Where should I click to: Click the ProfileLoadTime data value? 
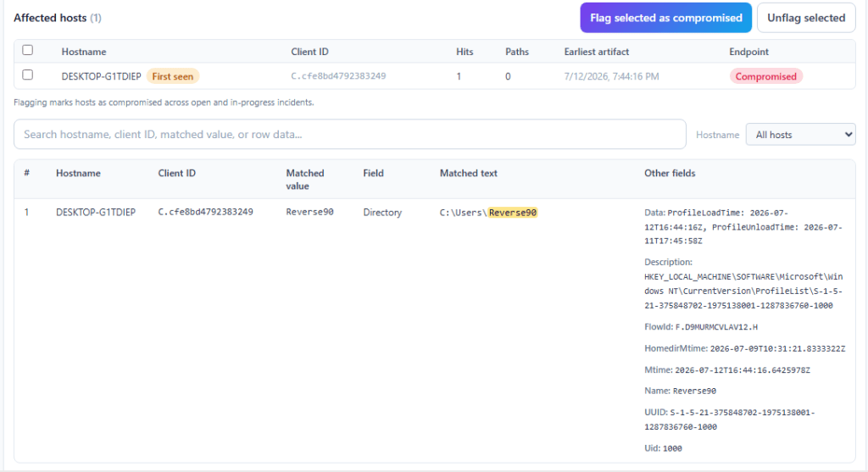[x=743, y=227]
